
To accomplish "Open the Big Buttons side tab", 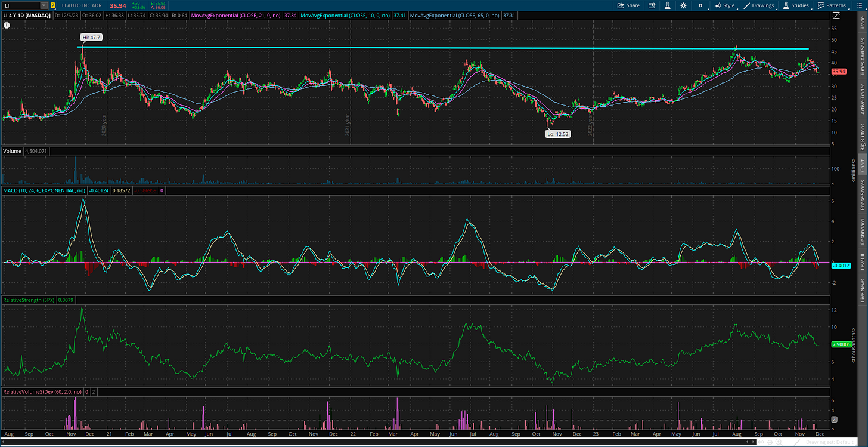I will pyautogui.click(x=862, y=137).
